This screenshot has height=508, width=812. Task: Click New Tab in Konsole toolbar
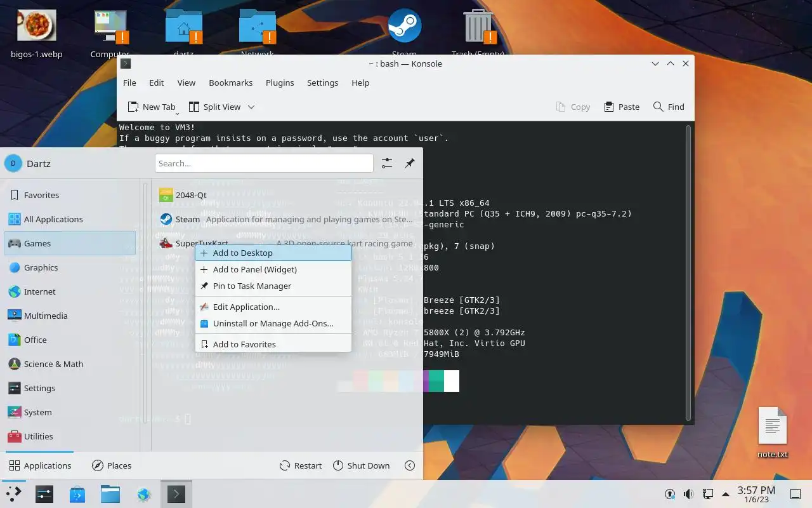152,107
